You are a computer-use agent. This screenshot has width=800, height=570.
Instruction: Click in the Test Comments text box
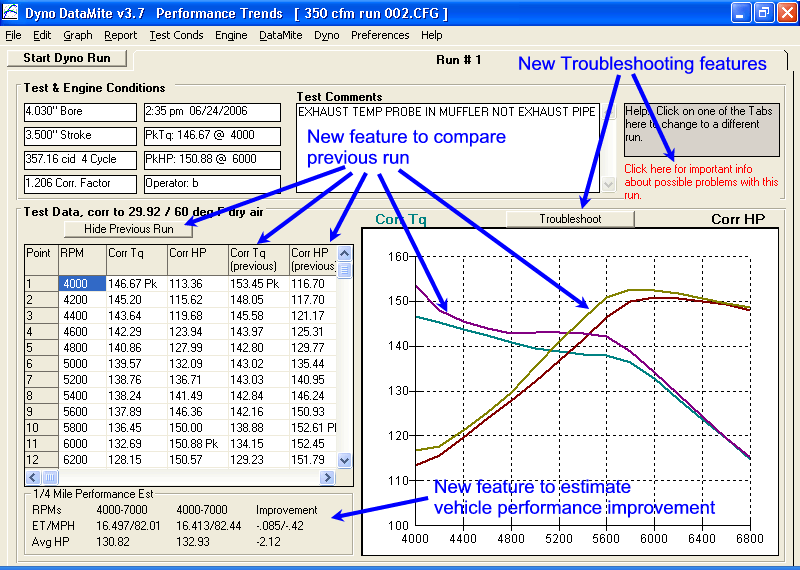tap(447, 148)
